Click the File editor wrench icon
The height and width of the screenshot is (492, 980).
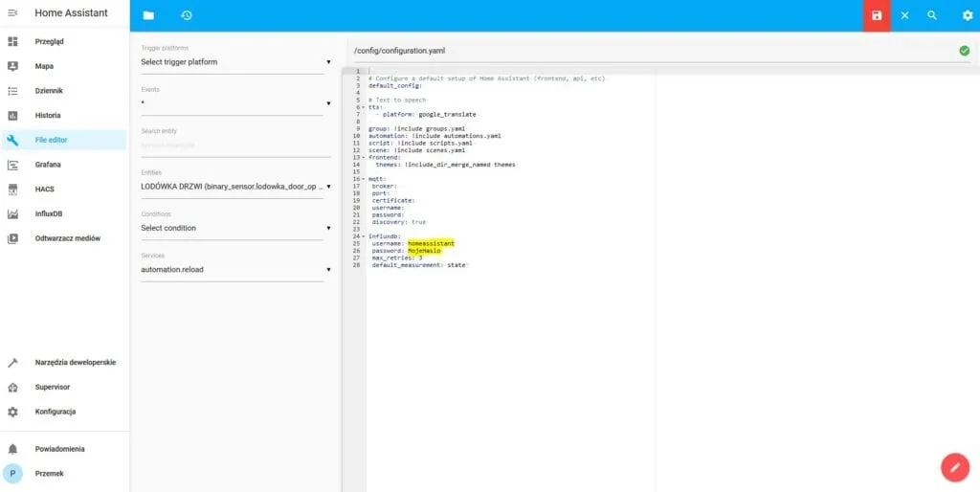pyautogui.click(x=12, y=140)
